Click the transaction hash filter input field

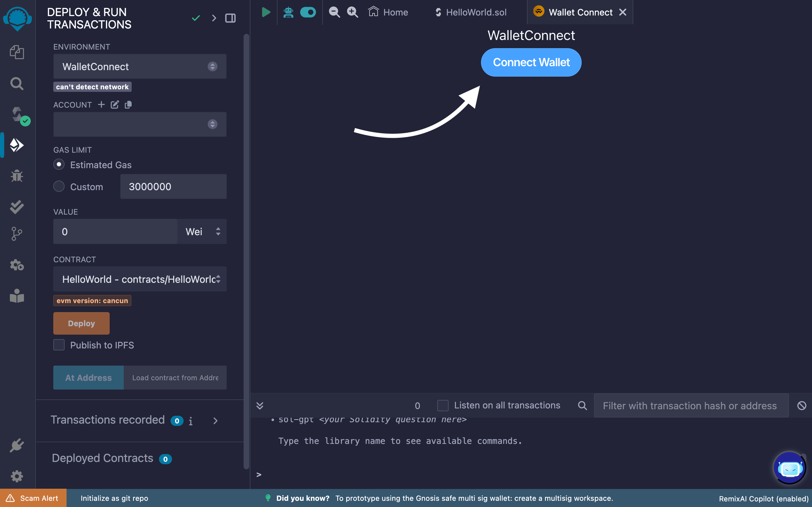pyautogui.click(x=690, y=406)
